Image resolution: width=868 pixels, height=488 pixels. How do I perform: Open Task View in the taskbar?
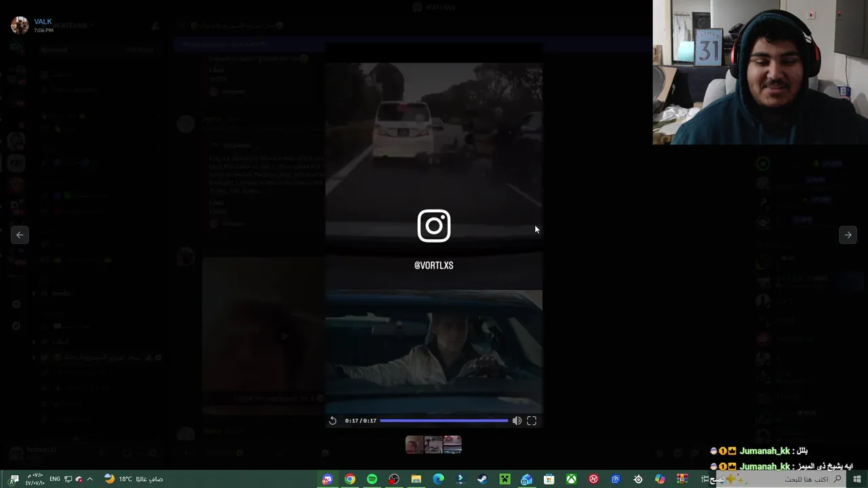pos(705,479)
